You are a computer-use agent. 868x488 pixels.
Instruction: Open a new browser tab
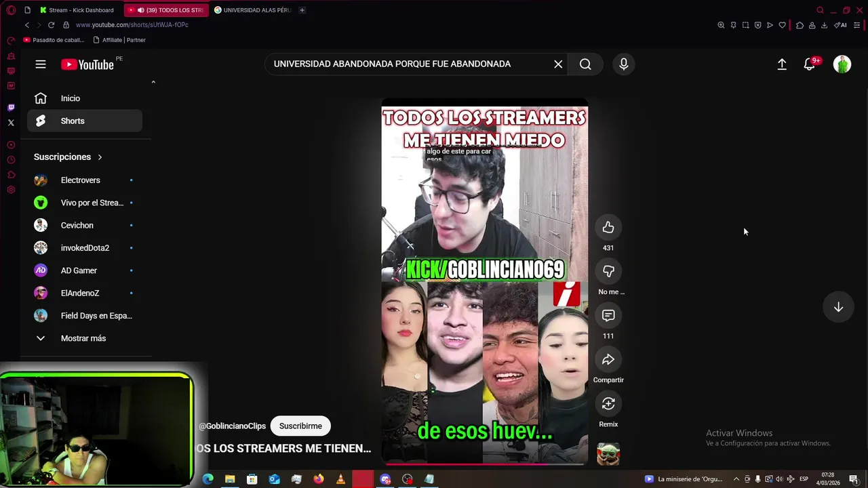[302, 10]
